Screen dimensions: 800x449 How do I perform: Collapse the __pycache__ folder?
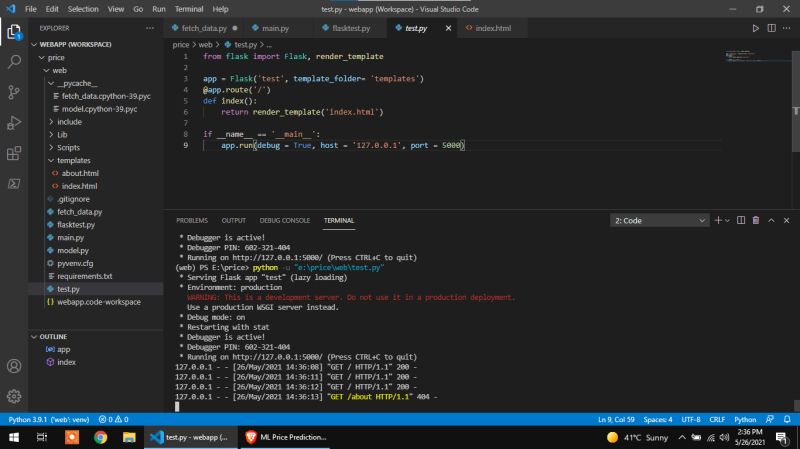tap(51, 83)
